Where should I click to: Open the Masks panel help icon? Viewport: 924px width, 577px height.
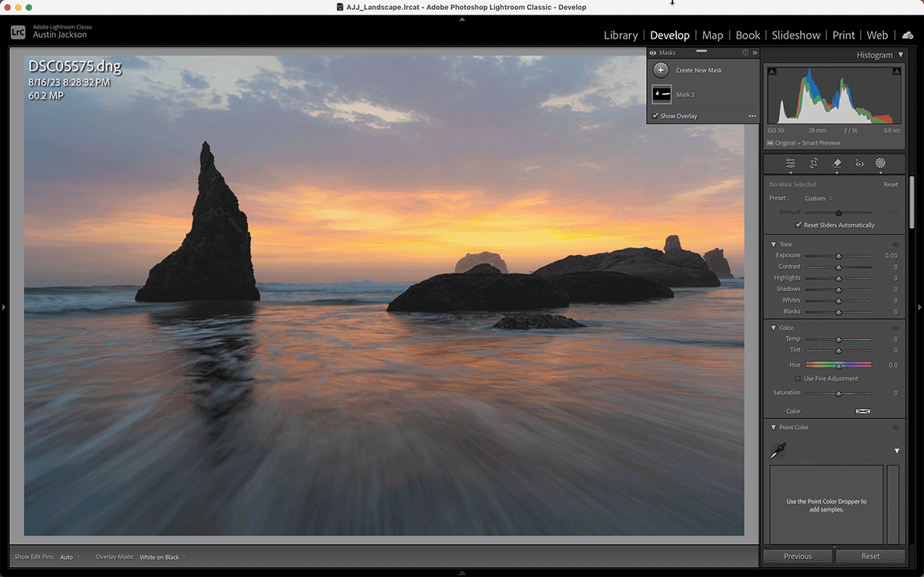coord(745,52)
